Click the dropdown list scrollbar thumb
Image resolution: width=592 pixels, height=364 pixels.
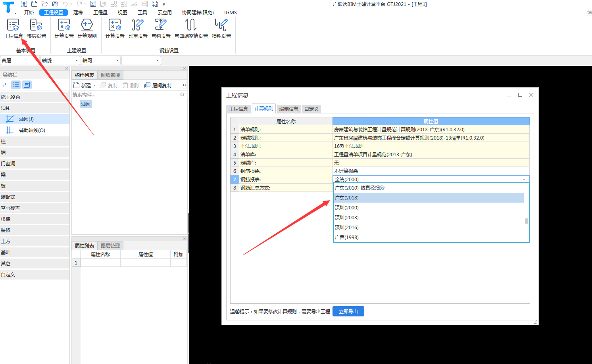pyautogui.click(x=527, y=221)
